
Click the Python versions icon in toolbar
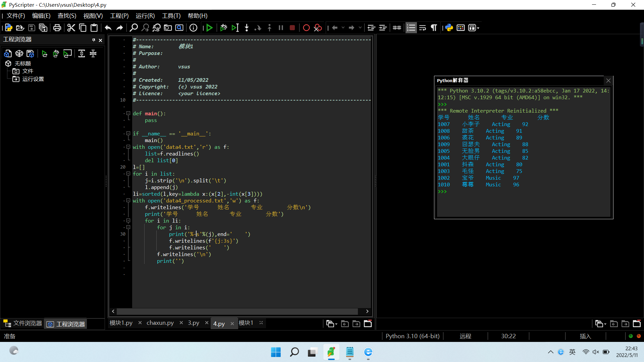pos(449,28)
